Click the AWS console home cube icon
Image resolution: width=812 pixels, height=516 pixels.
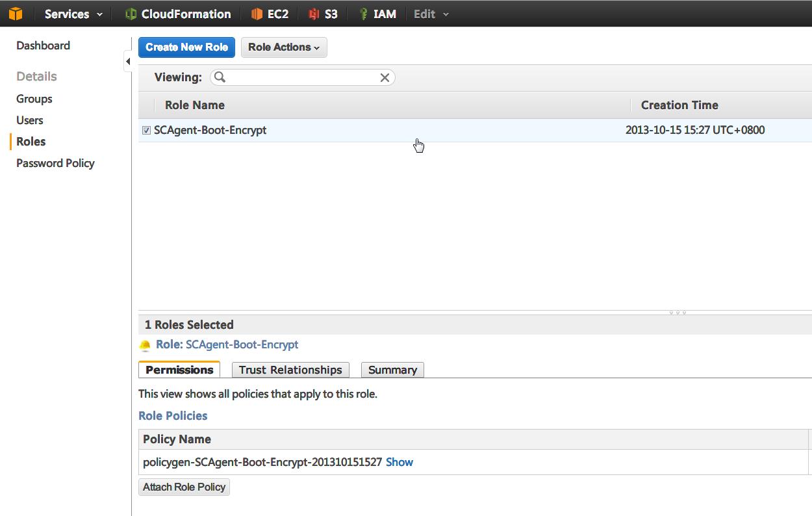tap(16, 14)
